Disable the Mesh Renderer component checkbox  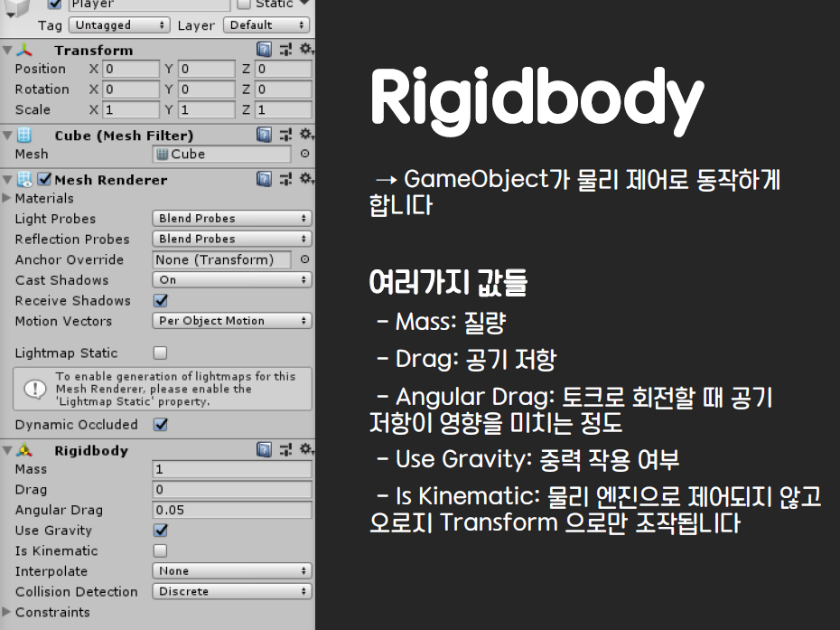44,179
